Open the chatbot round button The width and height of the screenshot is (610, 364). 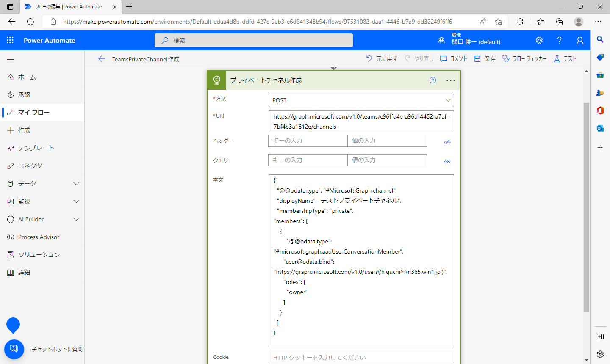(14, 349)
